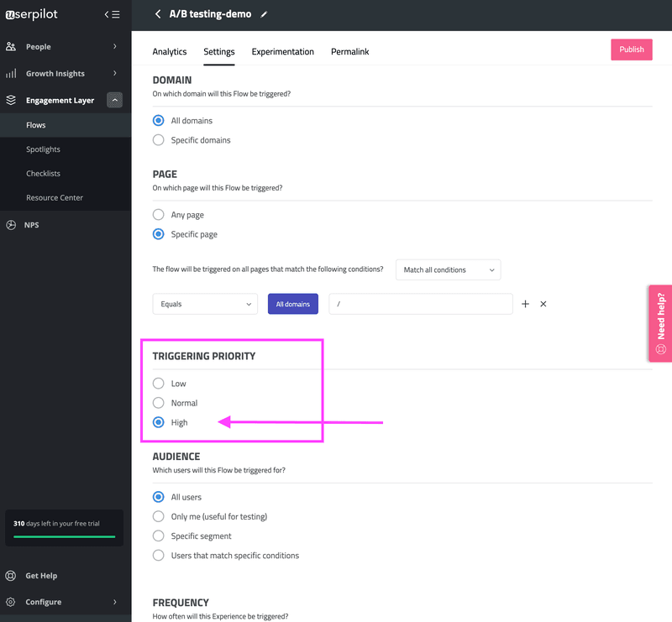Viewport: 672px width, 622px height.
Task: Open the Match all conditions dropdown
Action: point(448,269)
